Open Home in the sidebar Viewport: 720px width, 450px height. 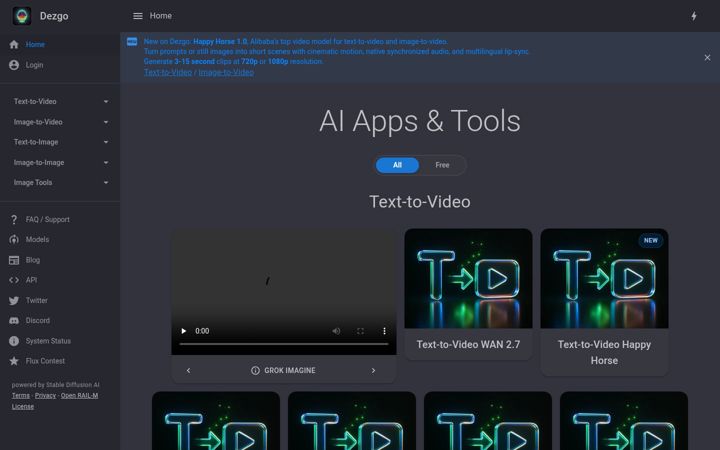(60, 45)
